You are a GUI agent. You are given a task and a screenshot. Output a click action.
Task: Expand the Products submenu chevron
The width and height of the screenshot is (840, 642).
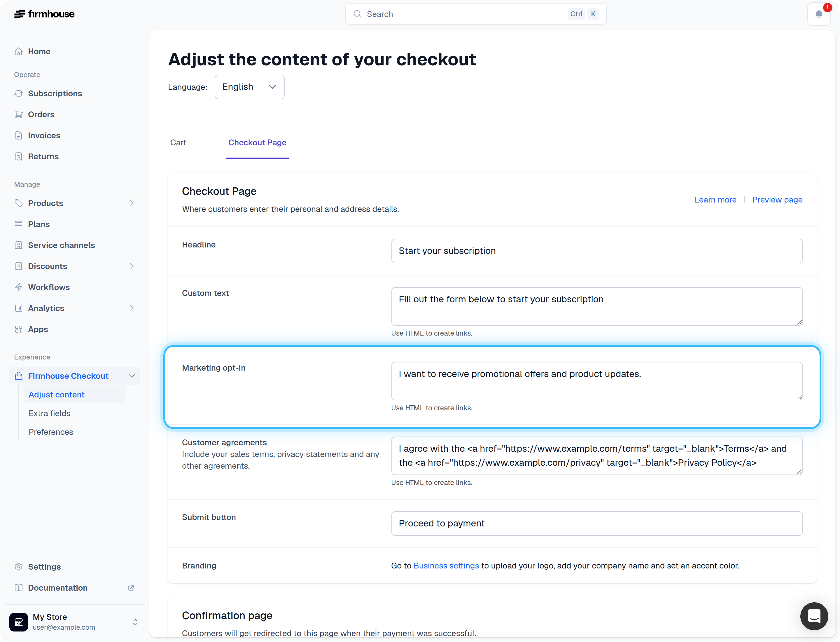132,203
